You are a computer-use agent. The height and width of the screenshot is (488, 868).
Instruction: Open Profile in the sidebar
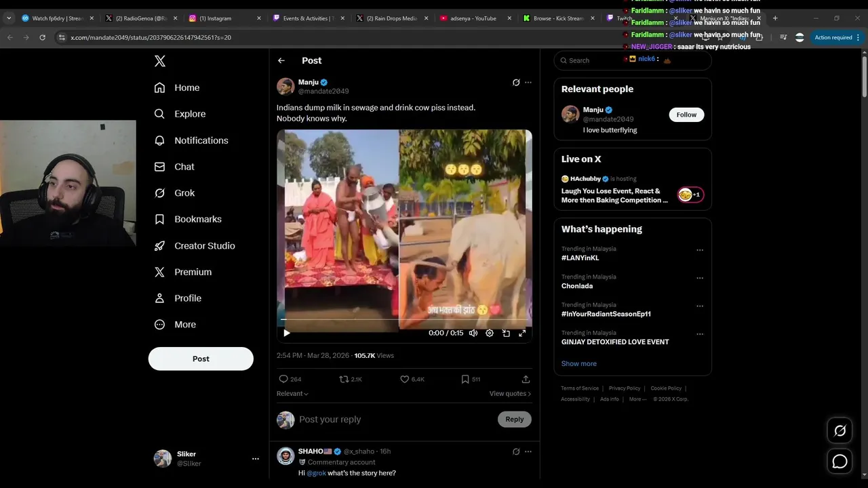click(178, 298)
